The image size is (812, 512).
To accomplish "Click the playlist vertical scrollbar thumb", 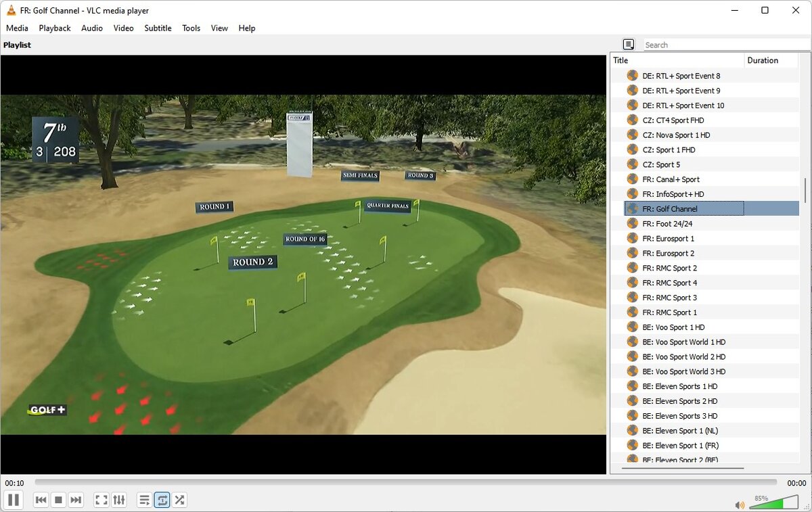I will coord(805,189).
